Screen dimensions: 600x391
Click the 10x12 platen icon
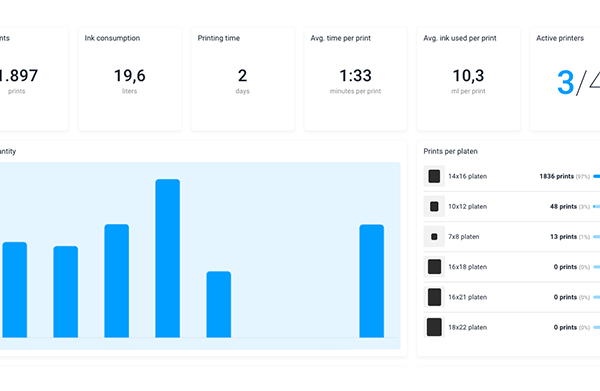[434, 207]
